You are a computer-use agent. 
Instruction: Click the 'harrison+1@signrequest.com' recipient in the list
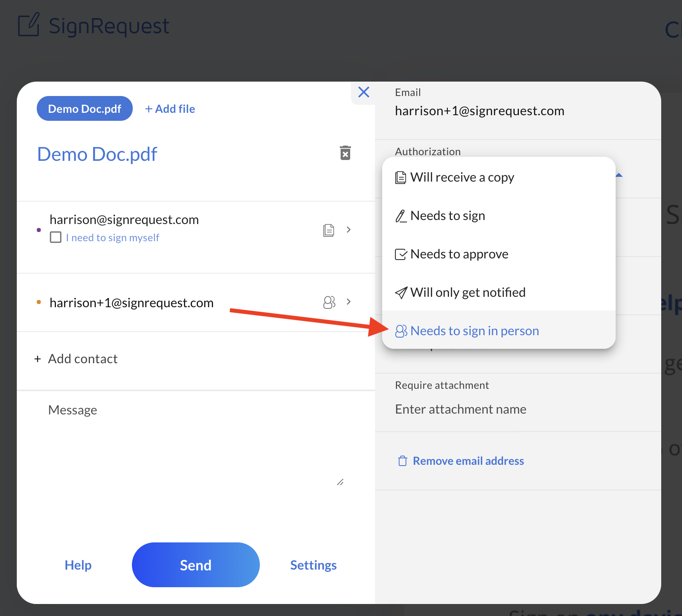coord(132,303)
